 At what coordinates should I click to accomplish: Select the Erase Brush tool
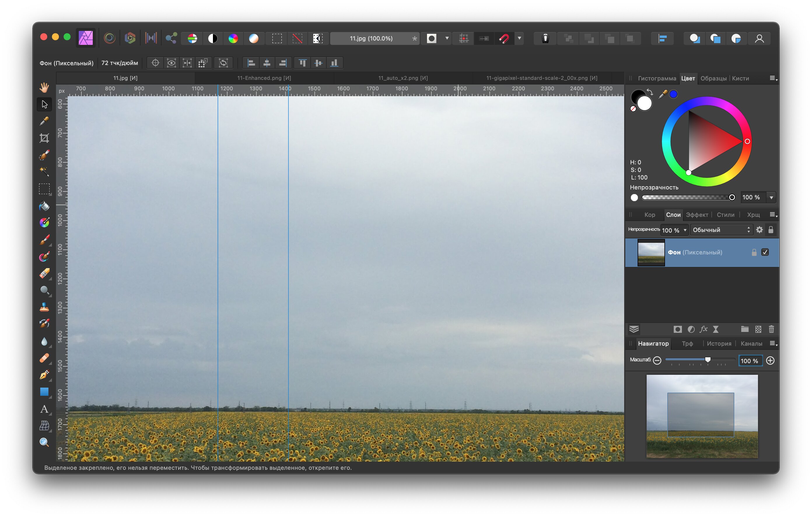(44, 273)
